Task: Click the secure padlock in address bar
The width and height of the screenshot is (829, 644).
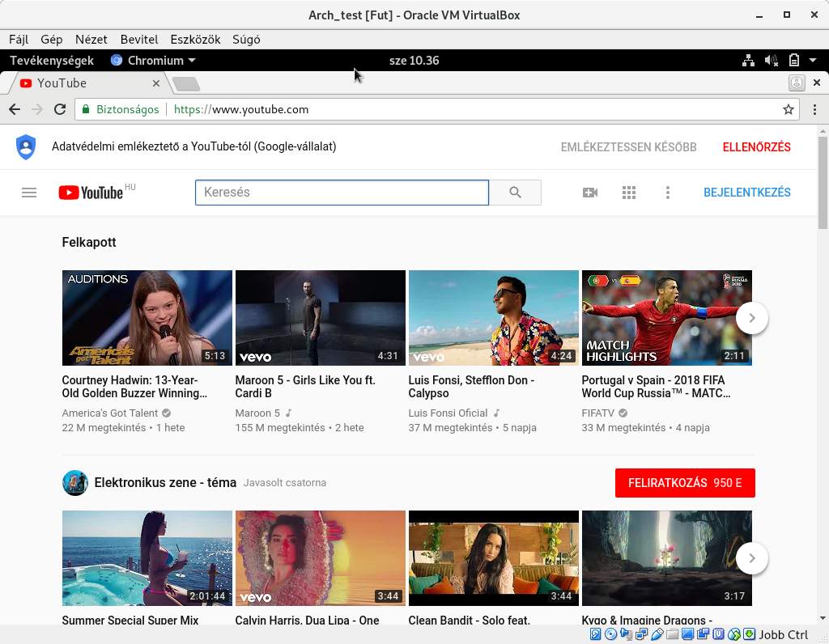Action: click(x=86, y=109)
